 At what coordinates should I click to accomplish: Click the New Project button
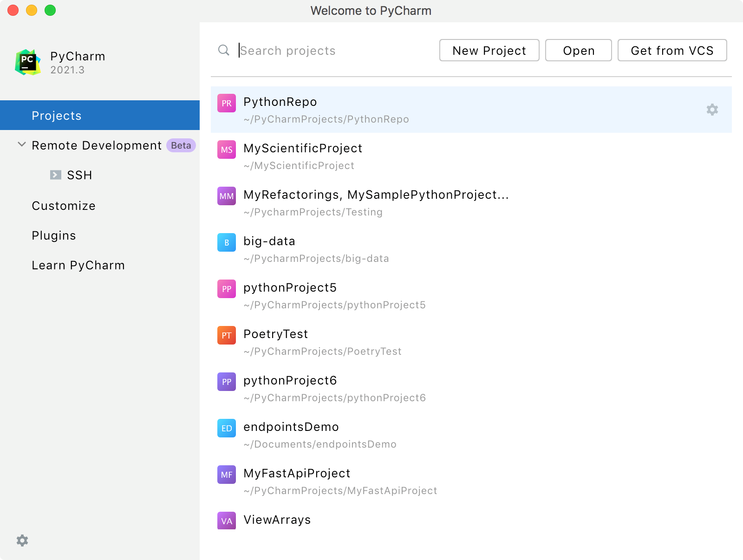click(x=489, y=50)
